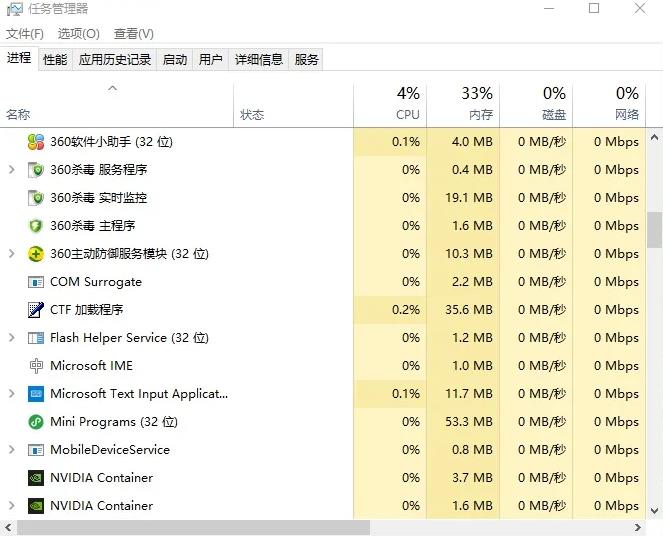Maximize the Task Manager window
Screen dimensions: 663x536
[x=594, y=8]
